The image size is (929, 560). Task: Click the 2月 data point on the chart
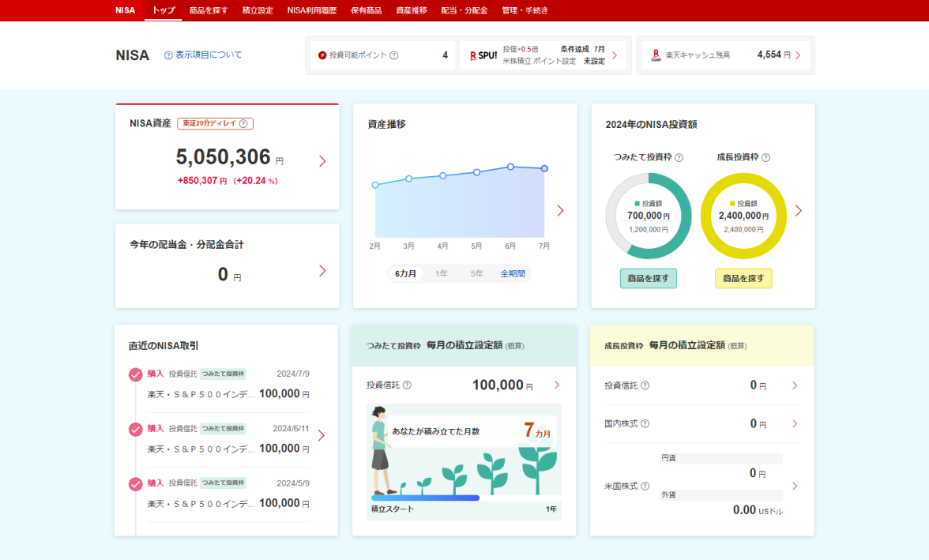point(375,185)
